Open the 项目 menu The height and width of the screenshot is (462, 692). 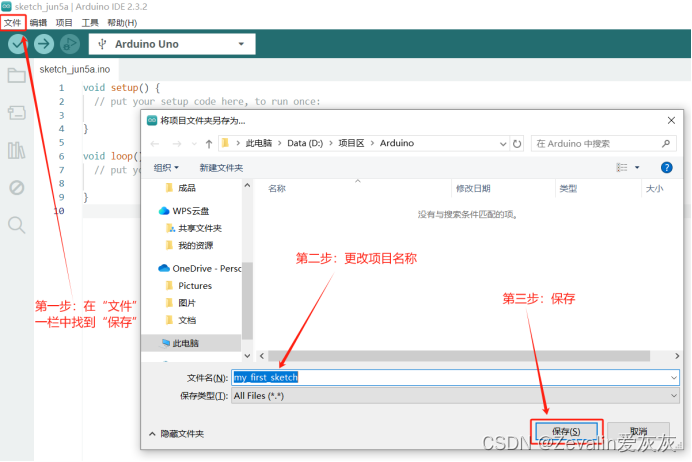click(x=64, y=23)
